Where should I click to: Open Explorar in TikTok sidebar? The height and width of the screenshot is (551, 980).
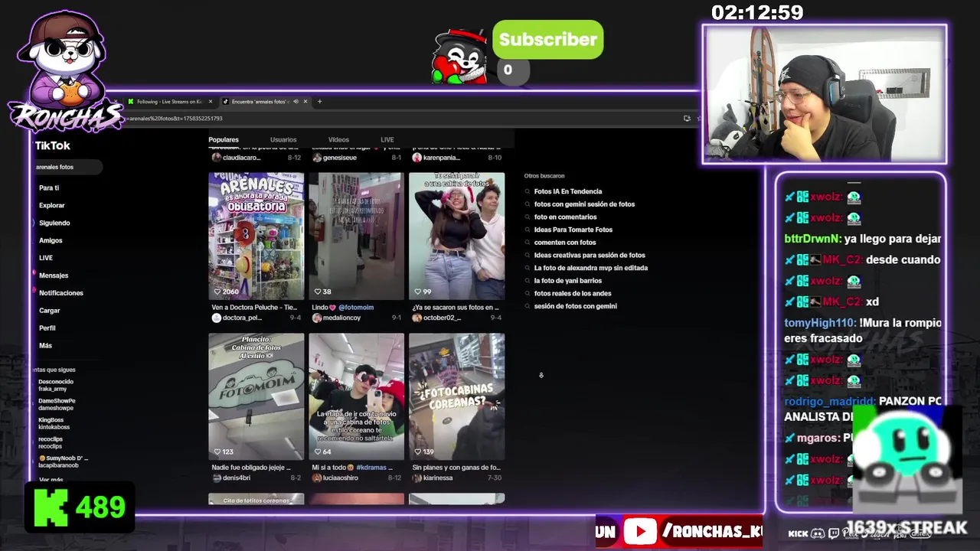52,205
